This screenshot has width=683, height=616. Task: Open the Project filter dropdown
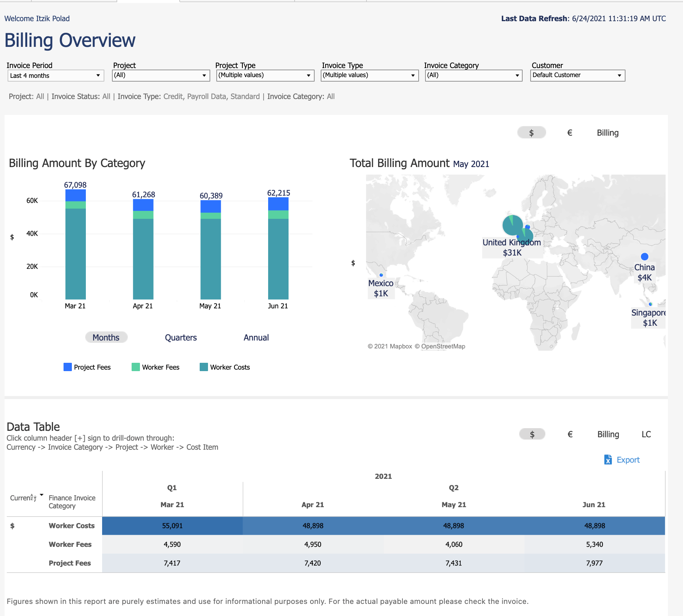[x=204, y=75]
